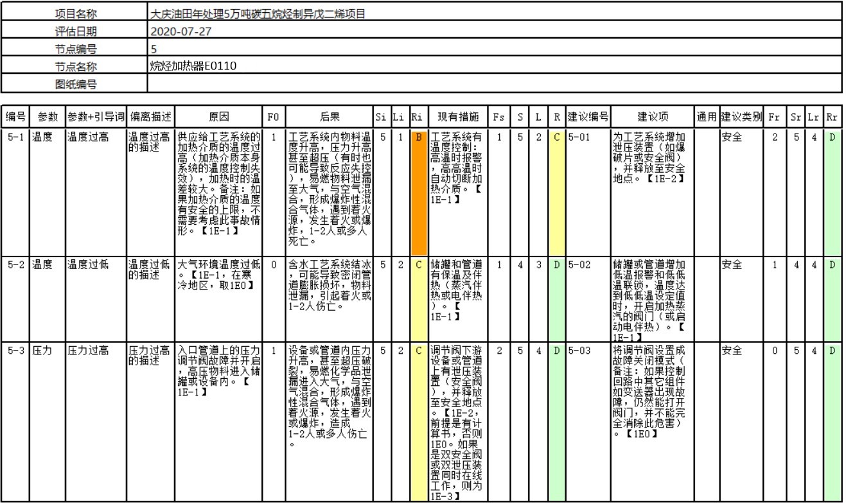Click the 通用 column header
846x504 pixels.
707,117
